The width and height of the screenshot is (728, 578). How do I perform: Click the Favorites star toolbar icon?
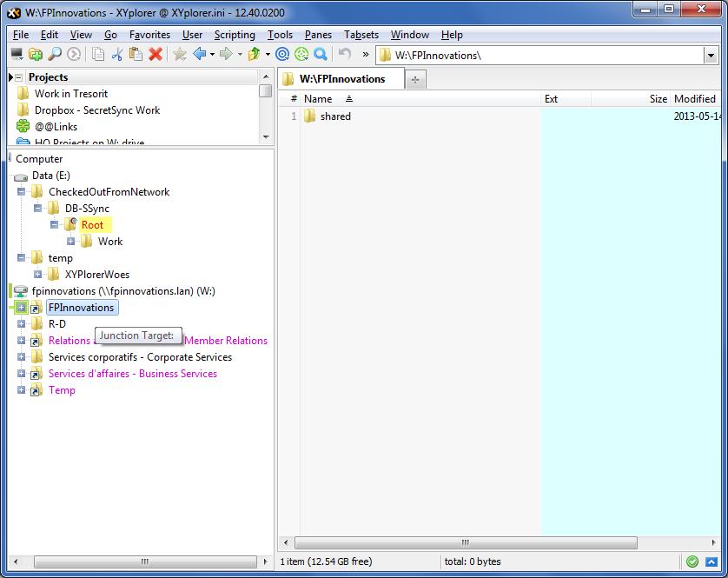pos(180,55)
